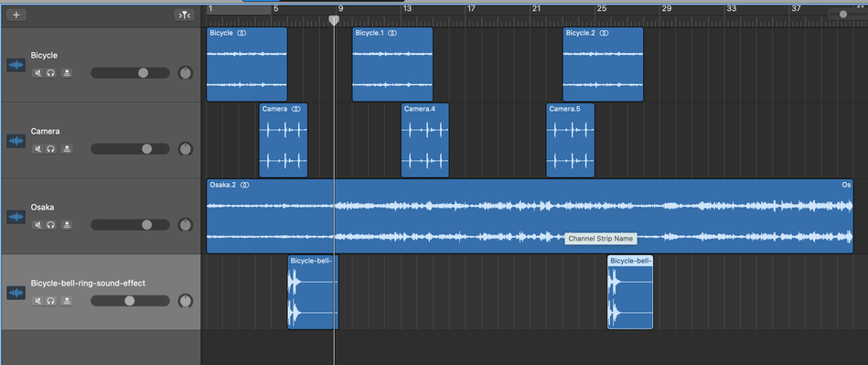Click the cycle range bar above ruler
Viewport: 868px width, 365px height.
(239, 9)
